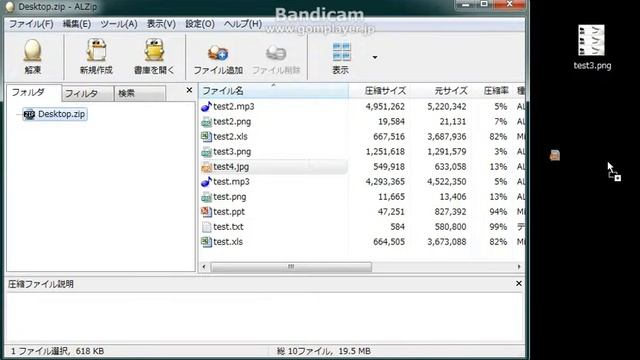Viewport: 640px width, 360px height.
Task: Click the 表示 view icon
Action: 341,52
